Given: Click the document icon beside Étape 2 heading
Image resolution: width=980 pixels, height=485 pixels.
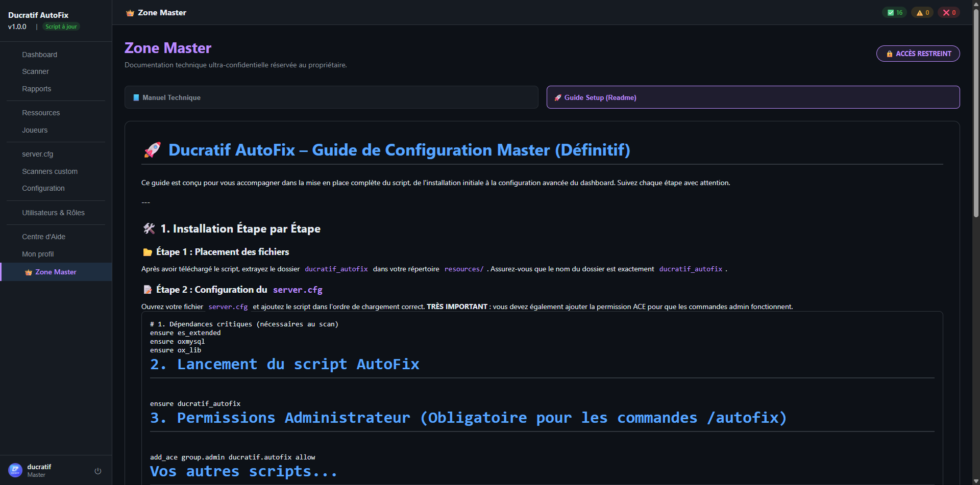Looking at the screenshot, I should (x=146, y=289).
